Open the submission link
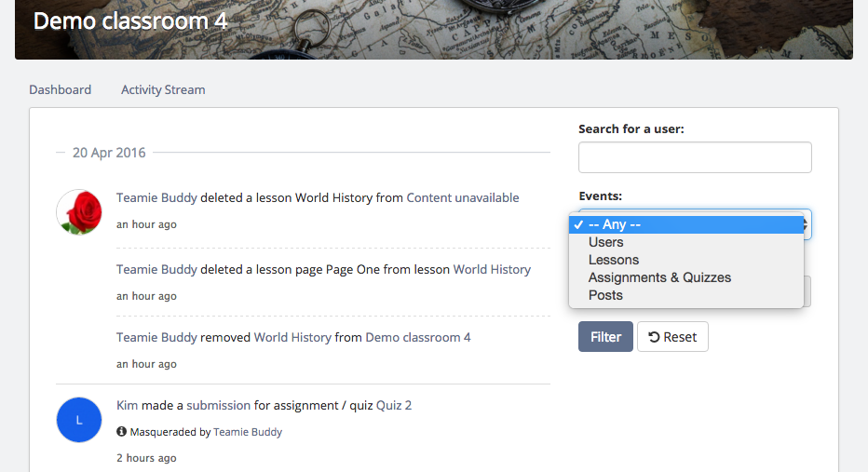The image size is (868, 472). 218,406
